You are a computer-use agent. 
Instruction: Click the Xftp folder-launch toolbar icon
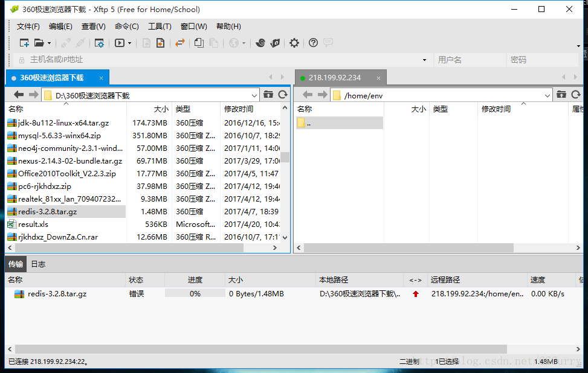point(275,43)
